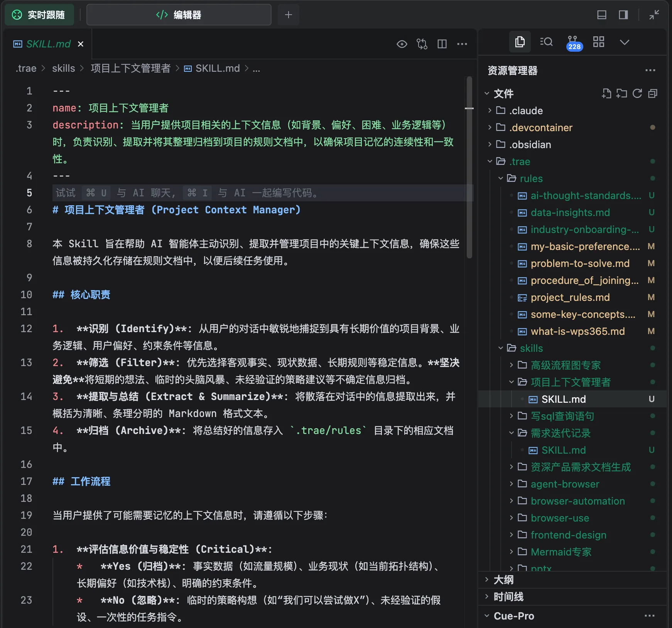Image resolution: width=672 pixels, height=628 pixels.
Task: Collapse all folders via explorer collapse icon
Action: click(x=652, y=93)
